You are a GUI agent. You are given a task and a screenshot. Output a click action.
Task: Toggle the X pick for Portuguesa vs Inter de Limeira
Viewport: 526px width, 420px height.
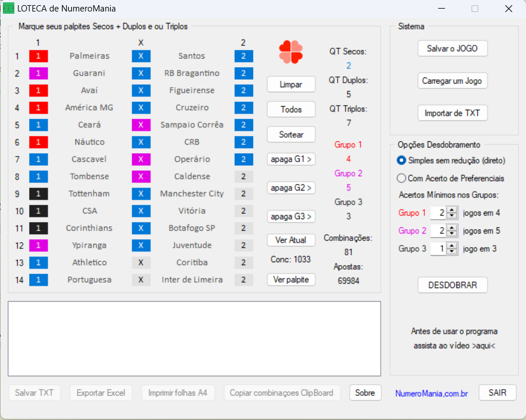(x=141, y=280)
